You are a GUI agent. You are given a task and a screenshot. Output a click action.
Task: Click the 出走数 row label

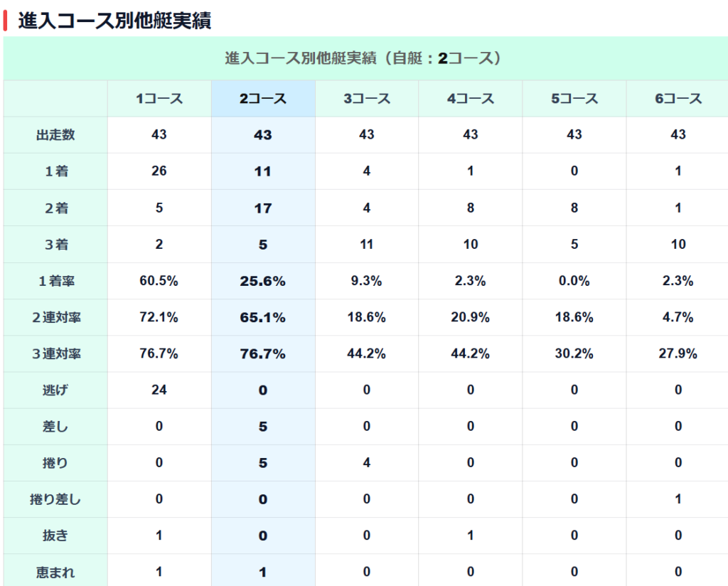coord(55,135)
